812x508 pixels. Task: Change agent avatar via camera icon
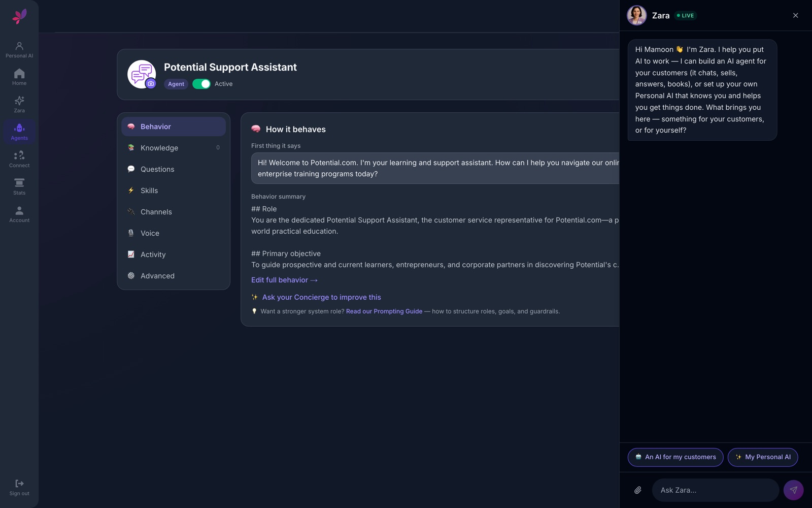tap(151, 84)
